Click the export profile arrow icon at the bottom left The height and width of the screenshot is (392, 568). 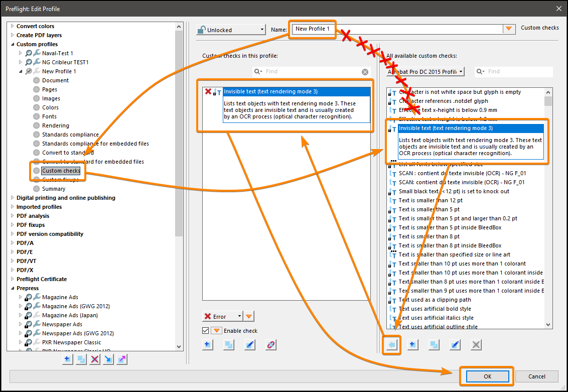(x=122, y=359)
